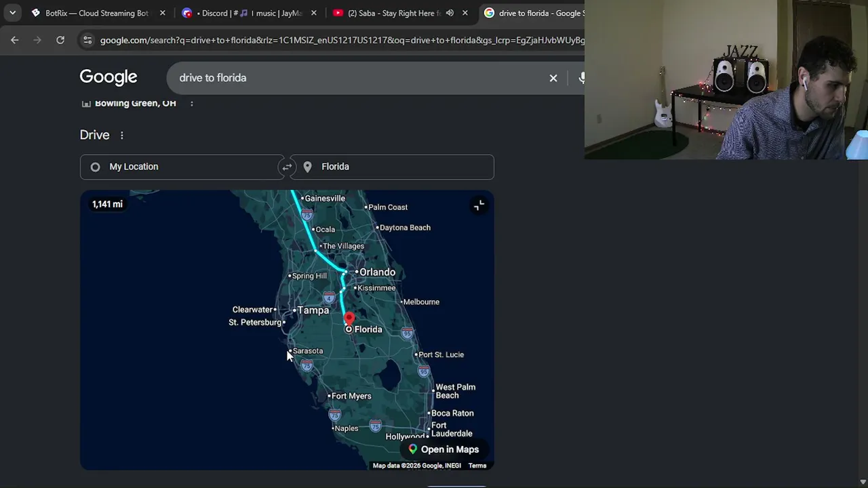Select Clearwater map label

[x=252, y=310]
